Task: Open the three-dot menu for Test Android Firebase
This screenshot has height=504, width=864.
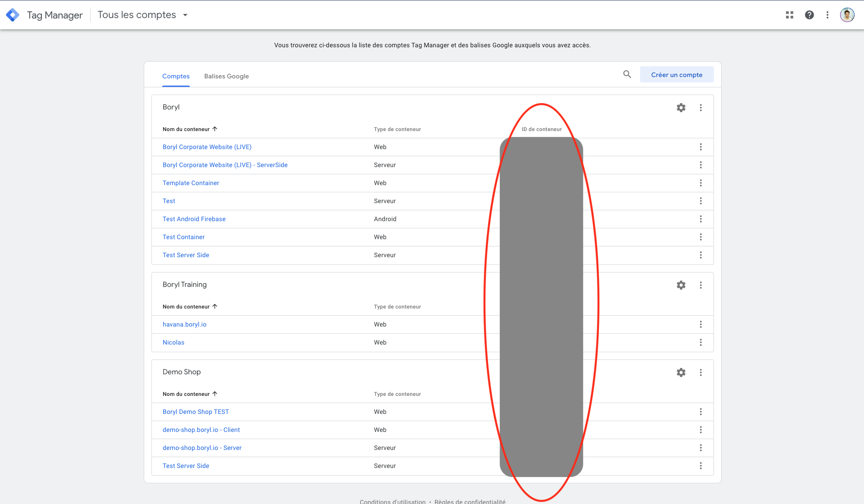Action: (x=701, y=219)
